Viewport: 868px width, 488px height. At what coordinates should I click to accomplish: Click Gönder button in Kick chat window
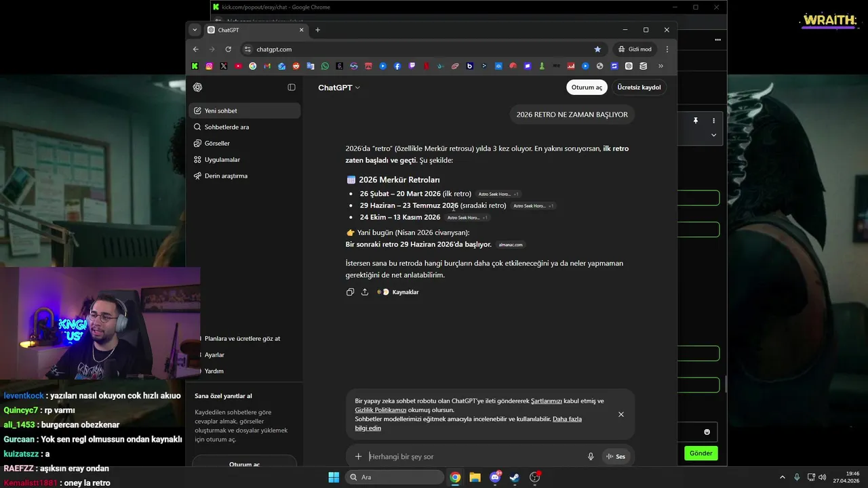(701, 453)
